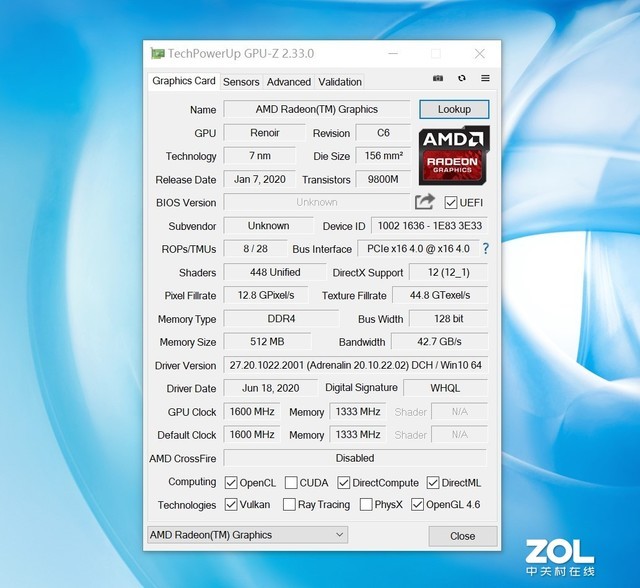Click the Die Size field 156 mm²
Viewport: 640px width, 588px height.
383,155
